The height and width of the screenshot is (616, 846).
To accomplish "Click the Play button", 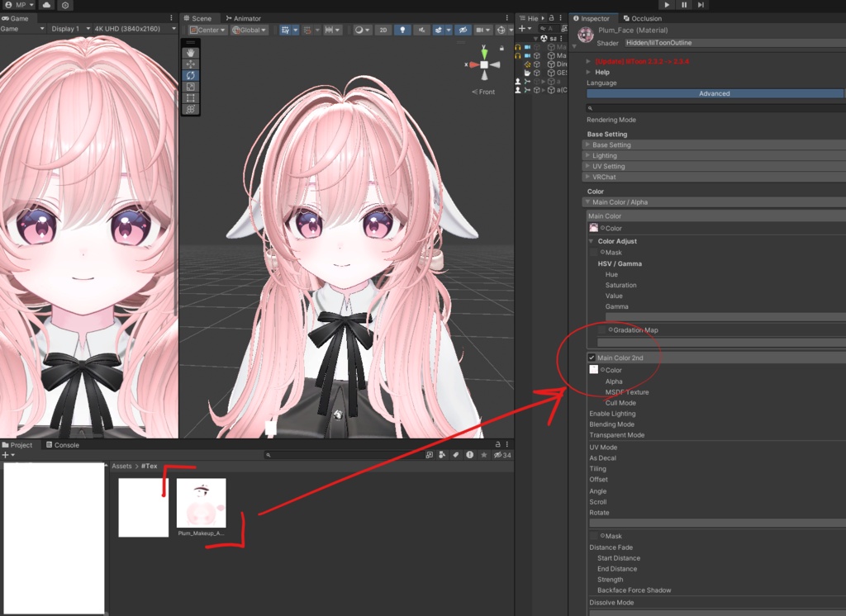I will (x=667, y=5).
